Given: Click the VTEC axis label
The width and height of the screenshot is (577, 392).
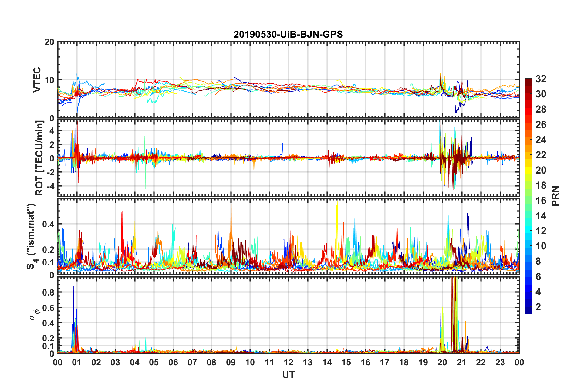Looking at the screenshot, I should (x=37, y=80).
